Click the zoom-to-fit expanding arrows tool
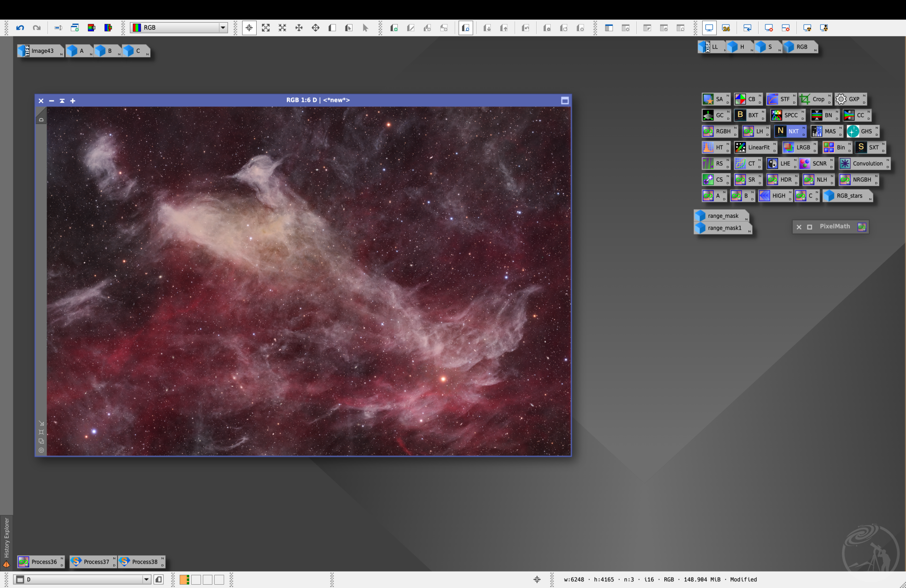906x588 pixels. (266, 28)
